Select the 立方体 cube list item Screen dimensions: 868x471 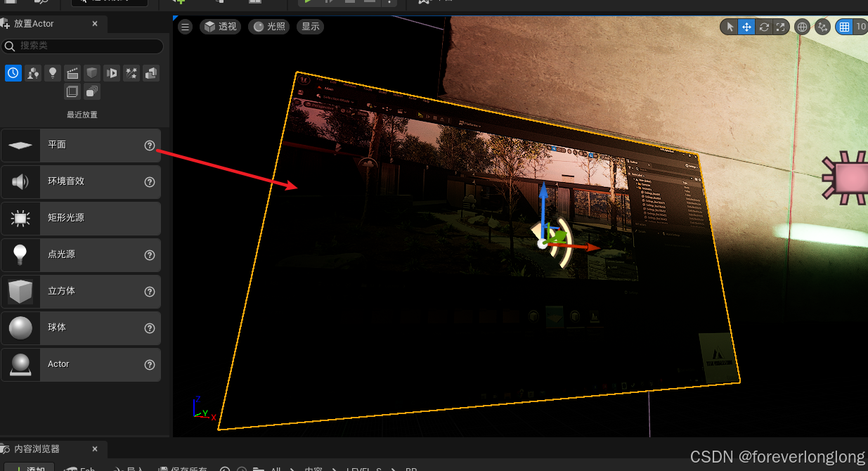coord(81,292)
